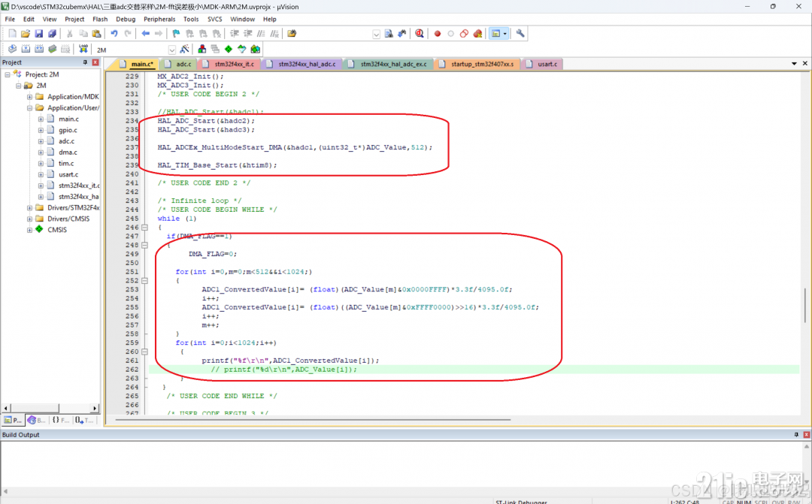Viewport: 812px width, 504px height.
Task: Collapse the Project: 2M root node
Action: point(8,74)
